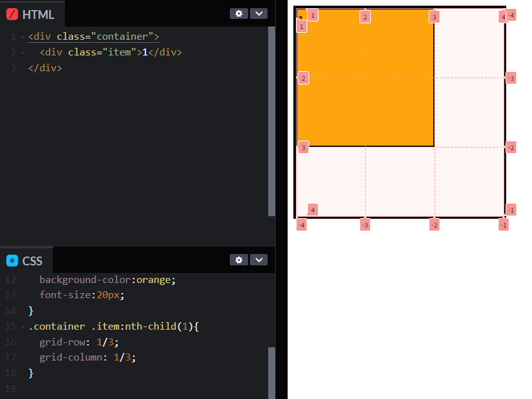Click the closing </div> on line 3
This screenshot has width=532, height=399.
[x=45, y=68]
